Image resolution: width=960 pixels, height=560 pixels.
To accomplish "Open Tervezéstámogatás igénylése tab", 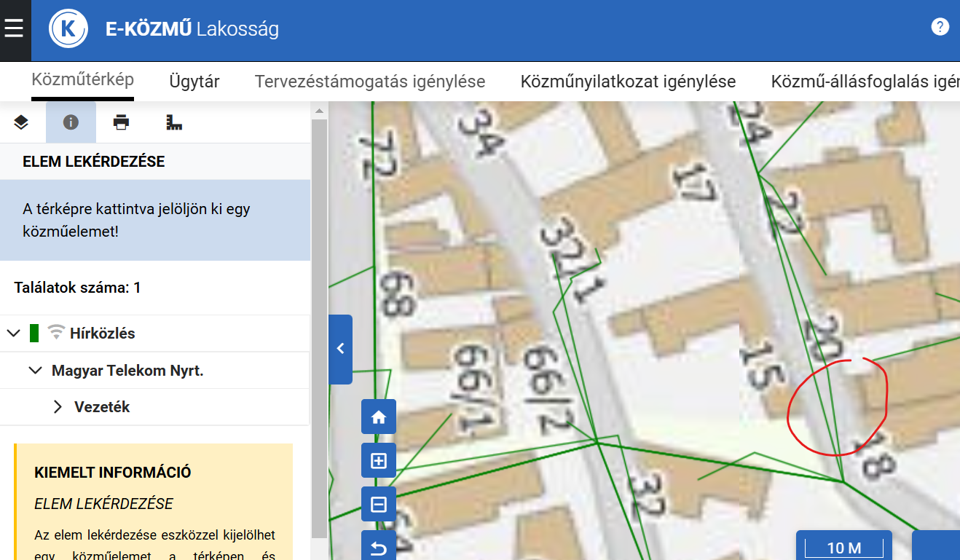I will tap(369, 82).
